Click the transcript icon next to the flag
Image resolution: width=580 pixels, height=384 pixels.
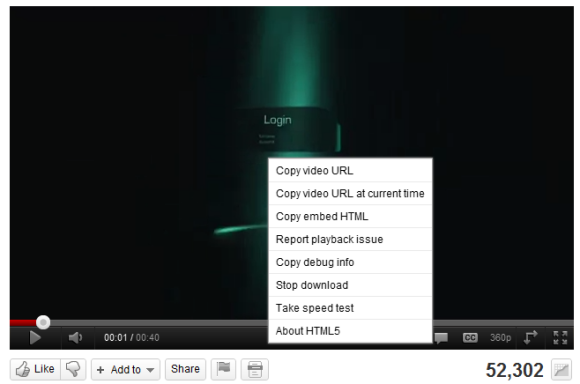click(x=255, y=369)
